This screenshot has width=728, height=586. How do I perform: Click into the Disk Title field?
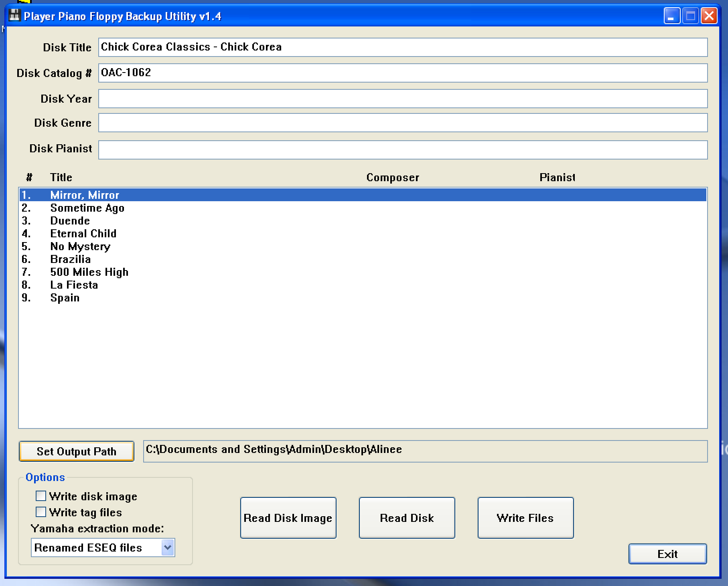[x=403, y=47]
